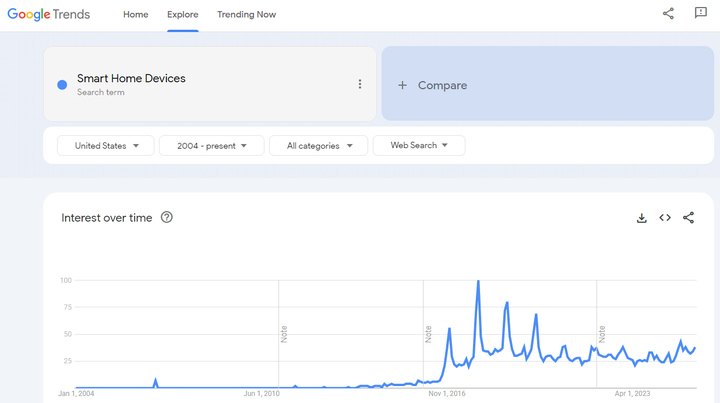Switch to Trending Now tab
720x403 pixels.
pyautogui.click(x=246, y=15)
